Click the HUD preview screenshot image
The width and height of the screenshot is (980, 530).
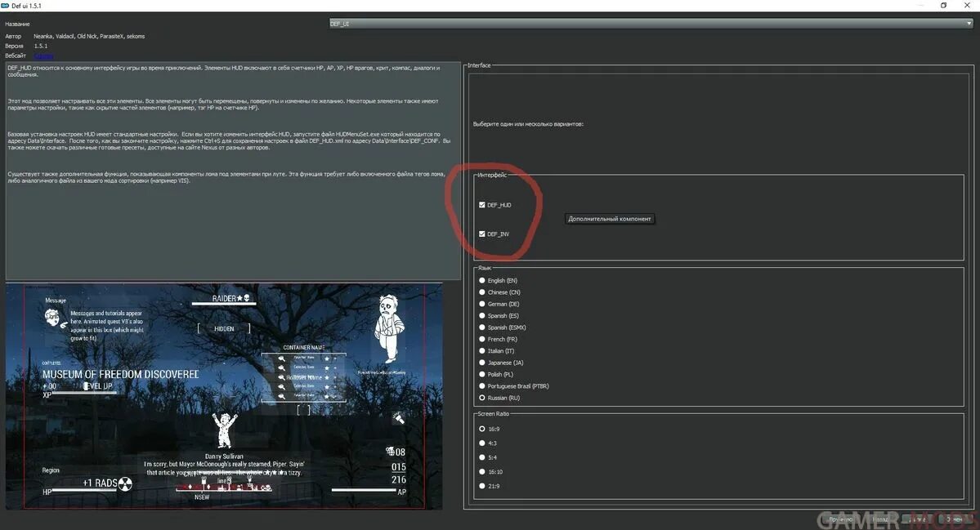(224, 396)
